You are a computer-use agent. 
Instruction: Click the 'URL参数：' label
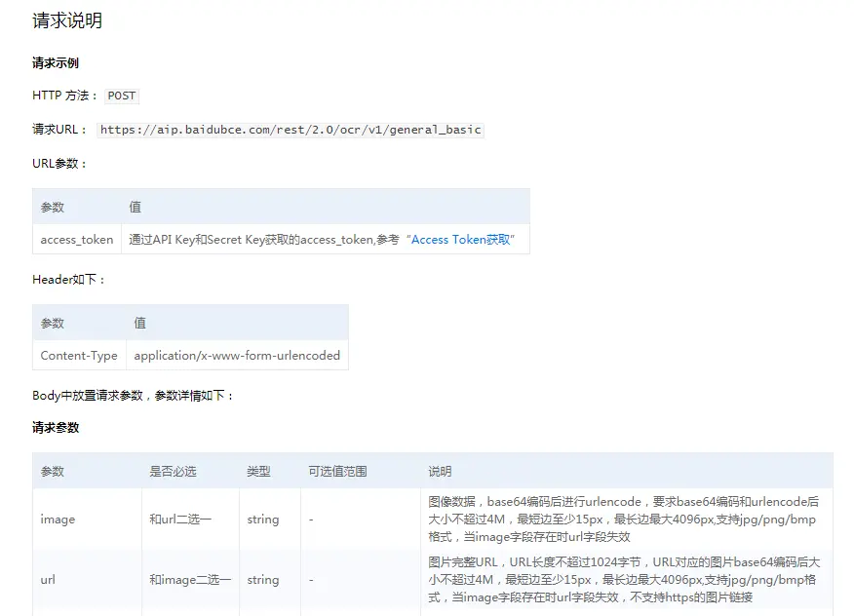(x=59, y=164)
